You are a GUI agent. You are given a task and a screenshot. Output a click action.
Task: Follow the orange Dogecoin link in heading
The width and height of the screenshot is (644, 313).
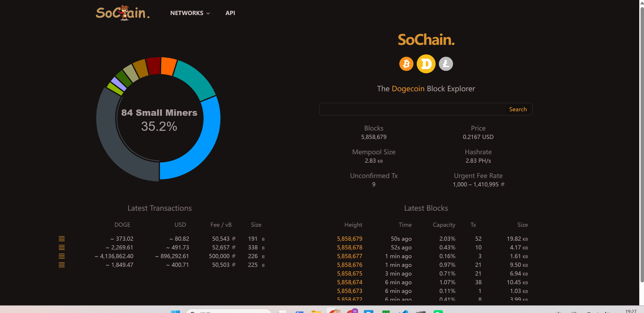(x=408, y=89)
